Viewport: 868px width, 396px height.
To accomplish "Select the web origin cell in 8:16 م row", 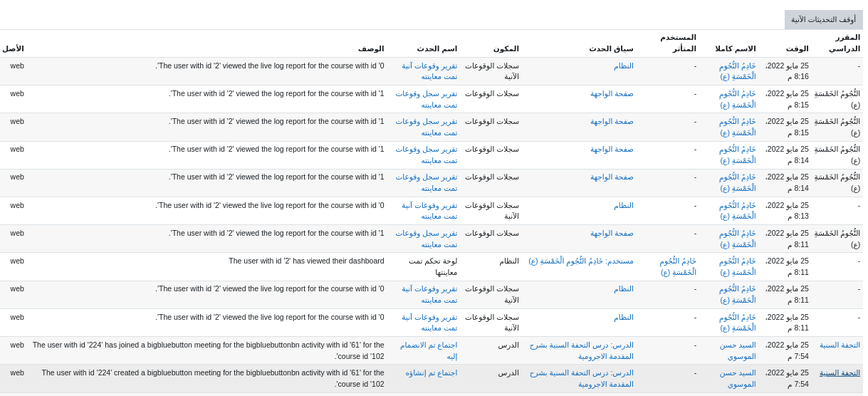I will (17, 66).
